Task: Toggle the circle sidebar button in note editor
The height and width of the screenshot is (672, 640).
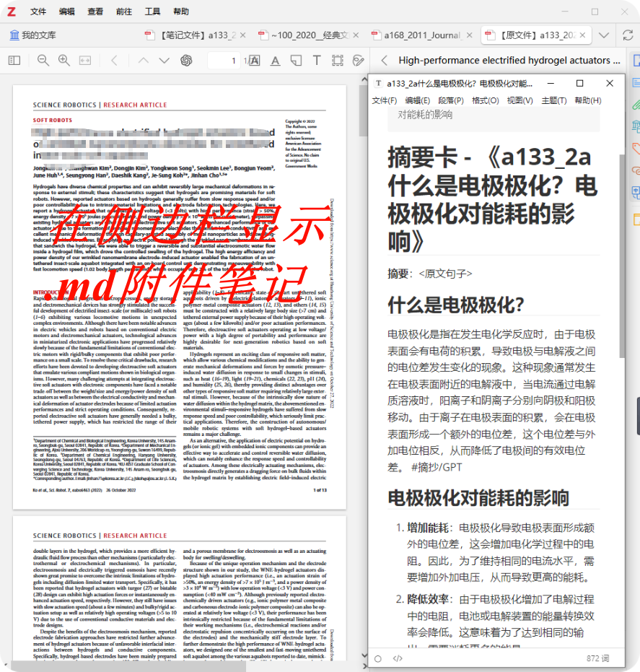Action: click(378, 659)
